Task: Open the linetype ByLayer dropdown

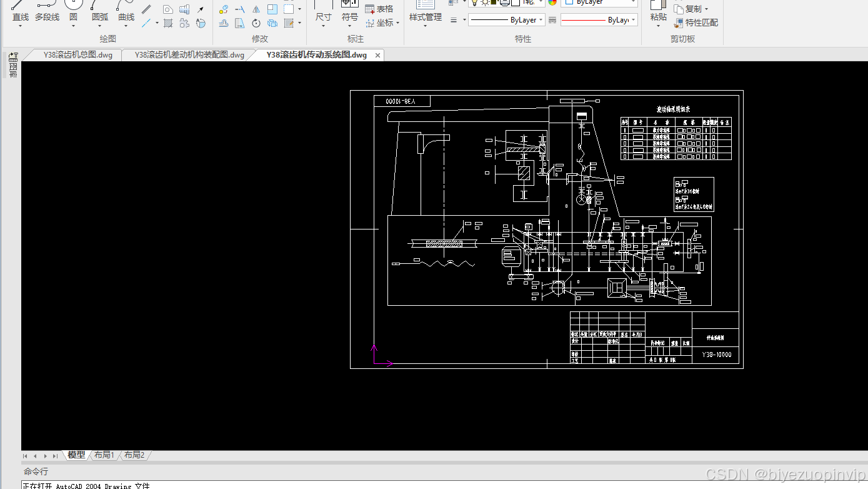Action: tap(507, 20)
